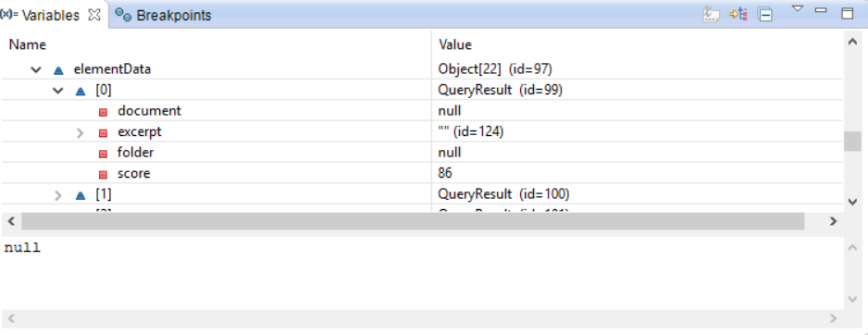Click the red square icon beside excerpt
This screenshot has height=335, width=868.
point(103,133)
